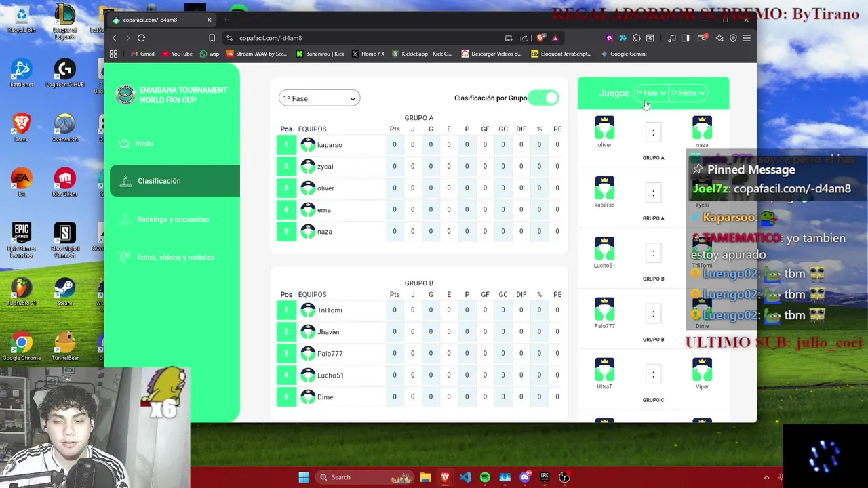
Task: Click the DIF column header in Grupo B
Action: (521, 294)
